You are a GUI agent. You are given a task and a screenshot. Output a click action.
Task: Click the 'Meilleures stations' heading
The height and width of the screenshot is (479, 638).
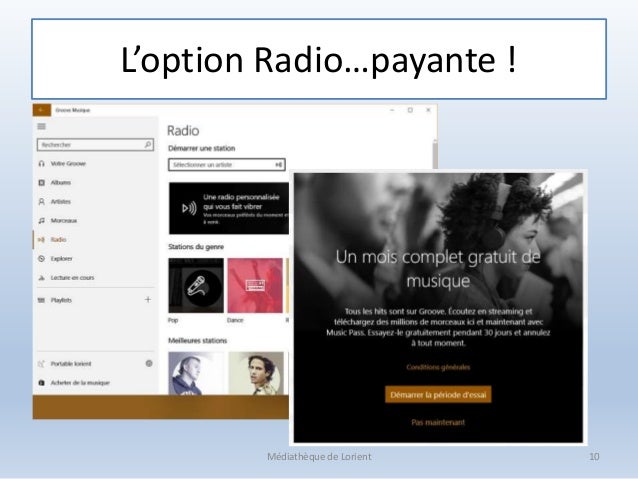coord(198,341)
